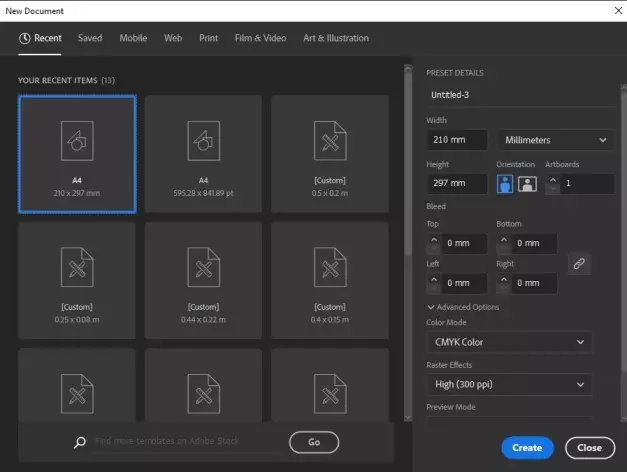
Task: Choose the Custom 0.25 x 0.08 m preset
Action: coord(77,281)
